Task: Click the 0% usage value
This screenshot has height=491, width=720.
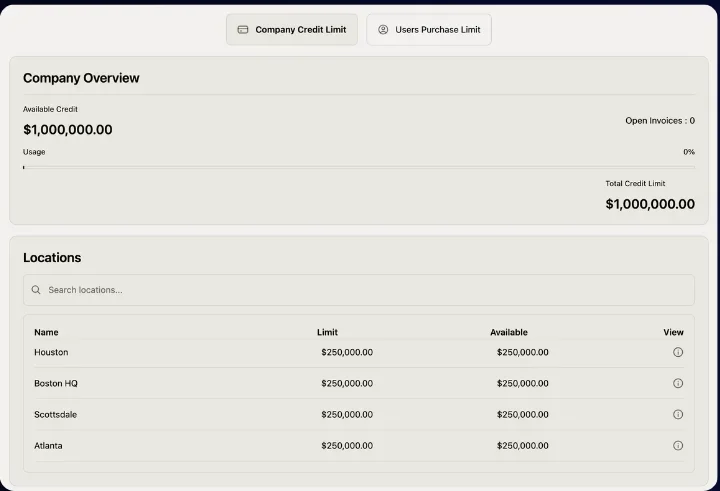Action: tap(689, 152)
